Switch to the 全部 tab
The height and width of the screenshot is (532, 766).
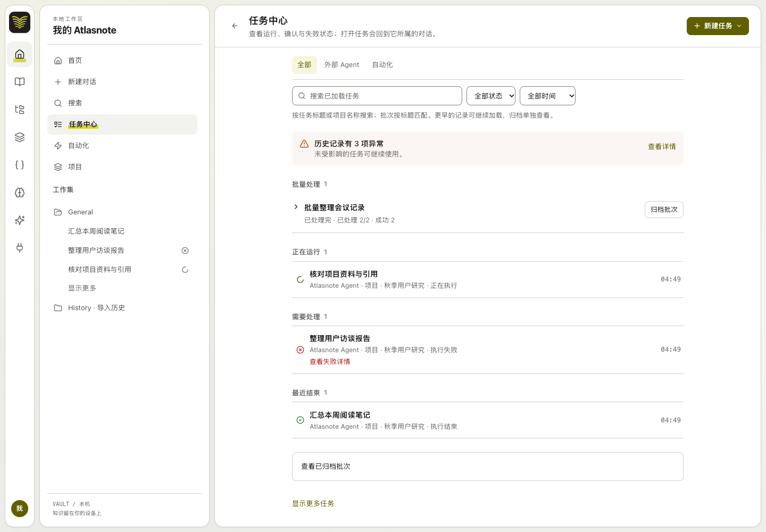coord(304,65)
